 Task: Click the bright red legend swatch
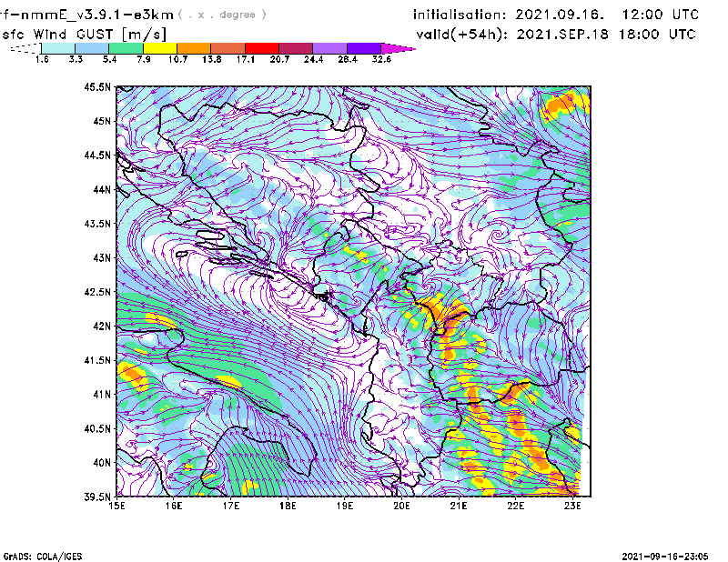pos(262,48)
